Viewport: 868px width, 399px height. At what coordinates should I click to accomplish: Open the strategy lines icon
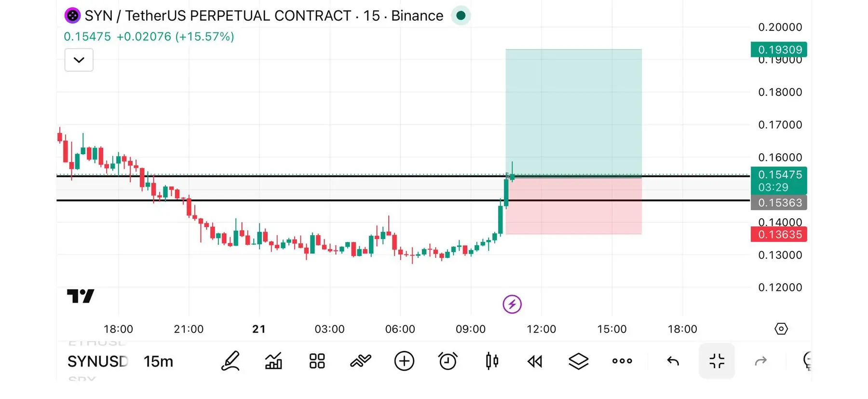(360, 361)
